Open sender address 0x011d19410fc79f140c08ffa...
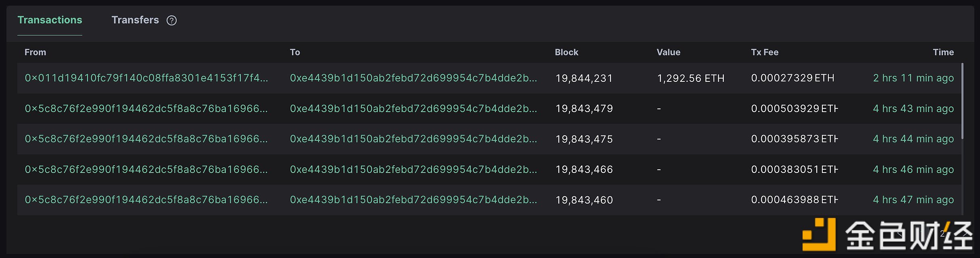 (146, 78)
